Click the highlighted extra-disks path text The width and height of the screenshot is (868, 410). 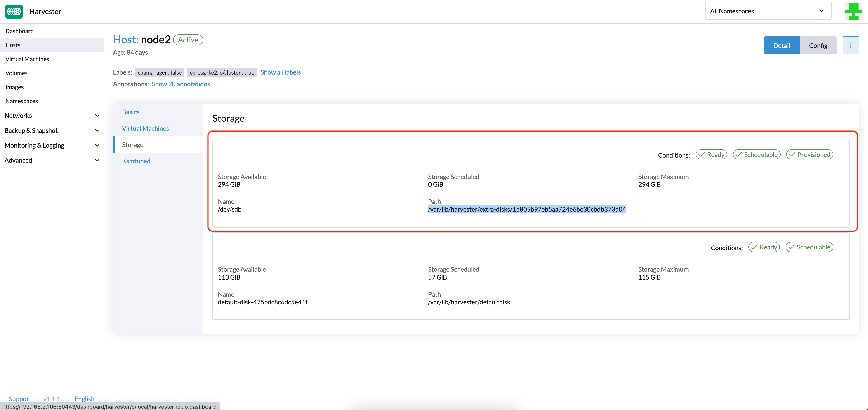pos(527,209)
